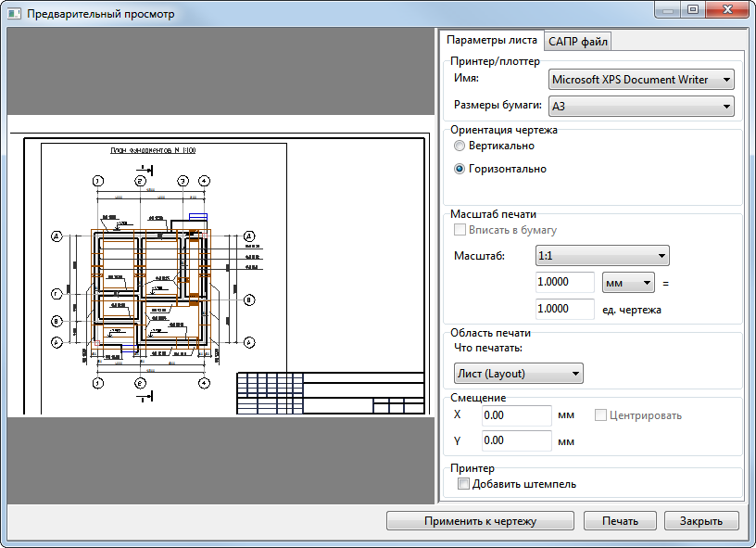Expand the paper size A3 dropdown
Viewport: 756px width, 548px height.
(641, 107)
